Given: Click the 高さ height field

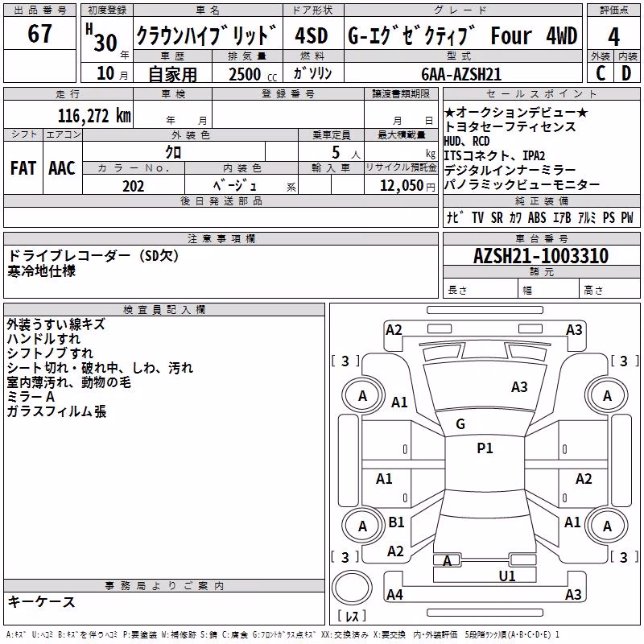Looking at the screenshot, I should click(x=610, y=290).
